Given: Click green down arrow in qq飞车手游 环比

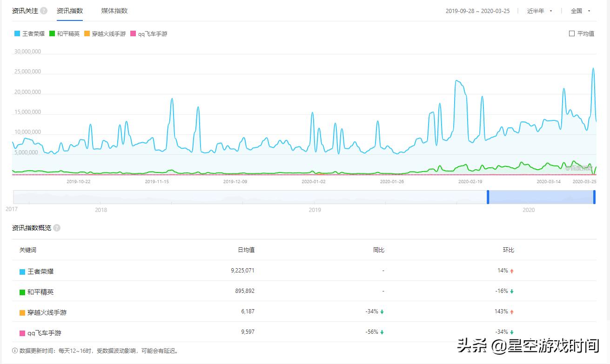Looking at the screenshot, I should click(x=512, y=332).
